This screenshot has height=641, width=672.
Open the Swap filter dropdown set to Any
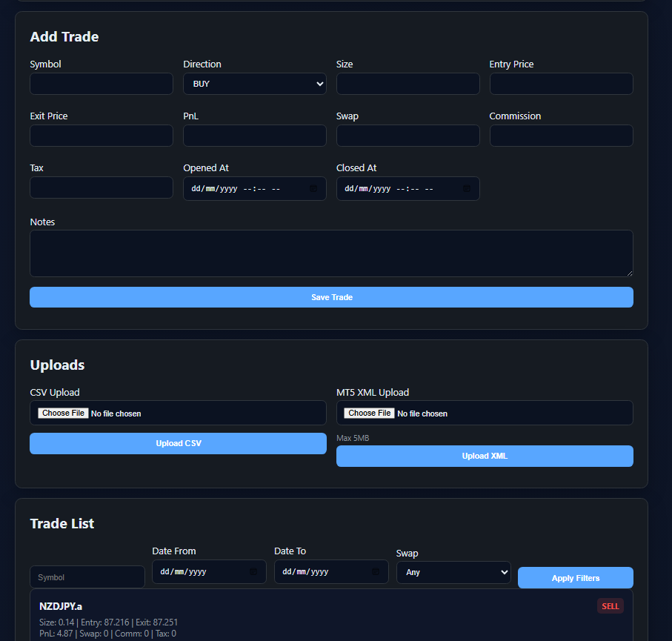pyautogui.click(x=453, y=572)
